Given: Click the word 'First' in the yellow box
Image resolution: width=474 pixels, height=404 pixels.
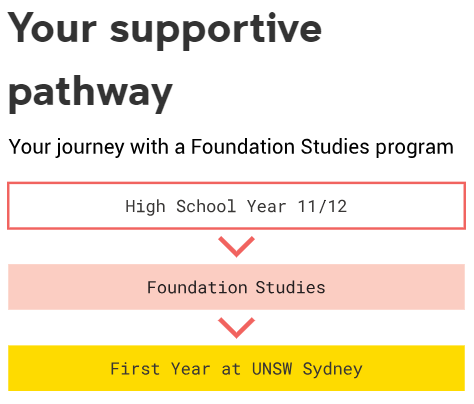Looking at the screenshot, I should click(x=135, y=369).
